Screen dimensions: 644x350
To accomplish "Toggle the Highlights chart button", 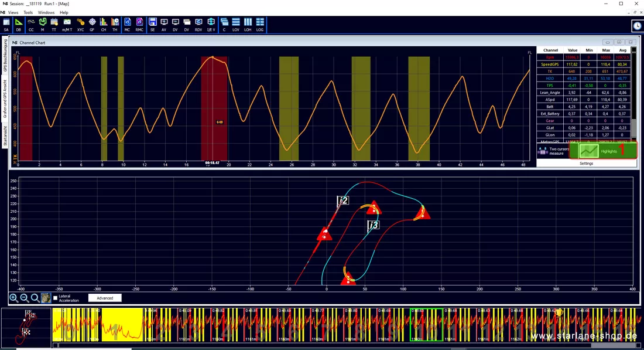I will 604,151.
